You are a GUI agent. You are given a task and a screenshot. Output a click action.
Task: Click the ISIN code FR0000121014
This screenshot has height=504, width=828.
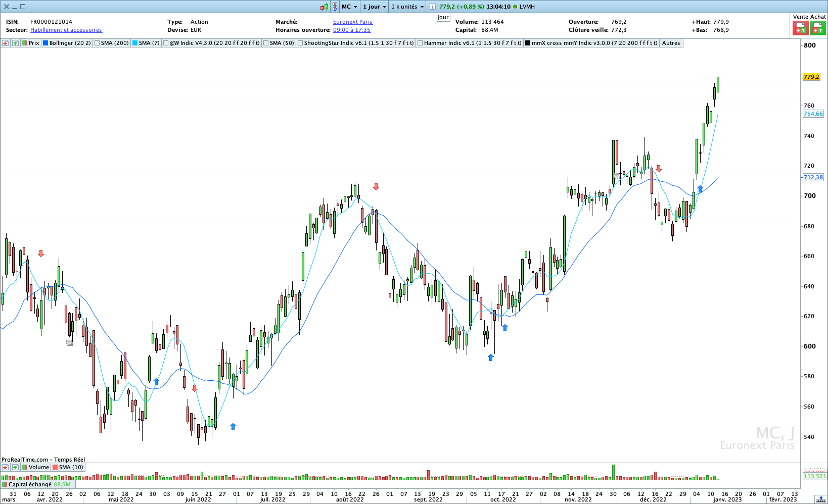tap(51, 22)
